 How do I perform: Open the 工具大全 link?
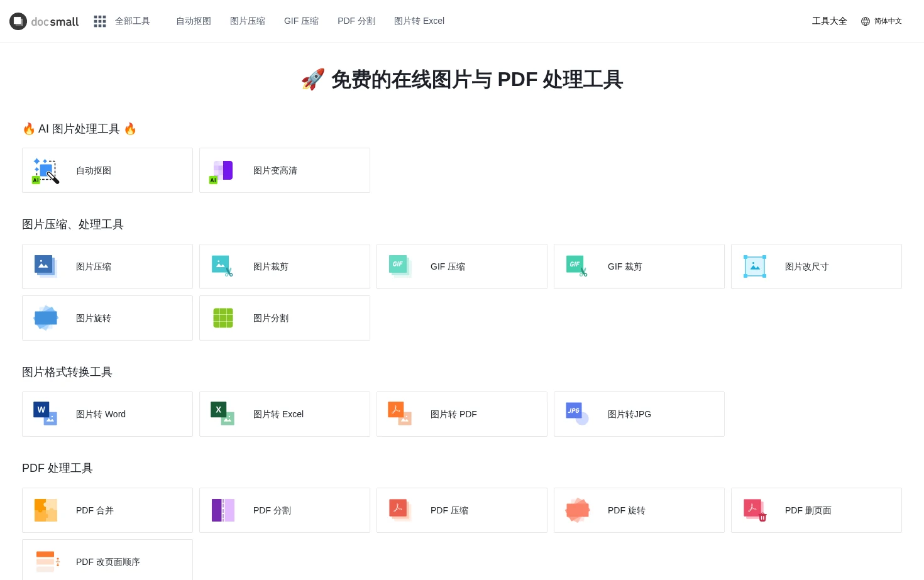(830, 21)
